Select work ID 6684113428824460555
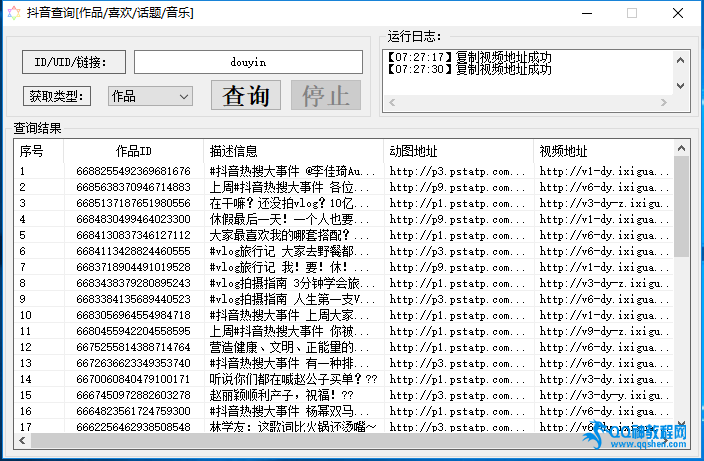 (133, 251)
